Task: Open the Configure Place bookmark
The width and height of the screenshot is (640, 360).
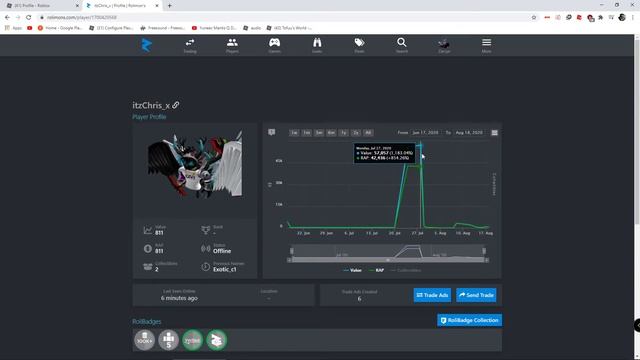Action: [x=111, y=28]
